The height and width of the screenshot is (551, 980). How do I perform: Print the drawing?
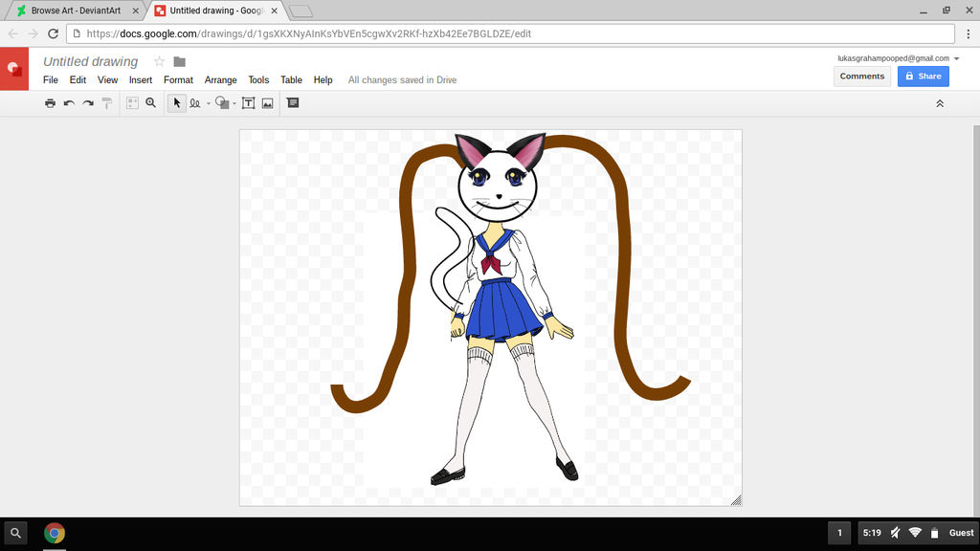pos(50,102)
